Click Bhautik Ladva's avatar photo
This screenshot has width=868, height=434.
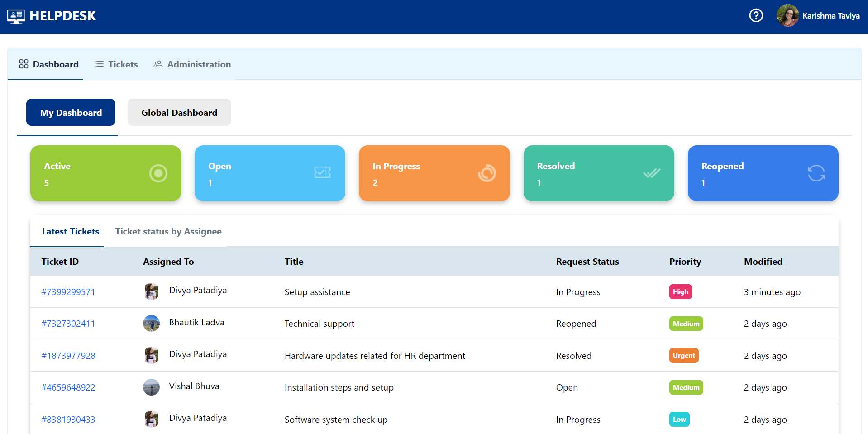click(x=151, y=323)
